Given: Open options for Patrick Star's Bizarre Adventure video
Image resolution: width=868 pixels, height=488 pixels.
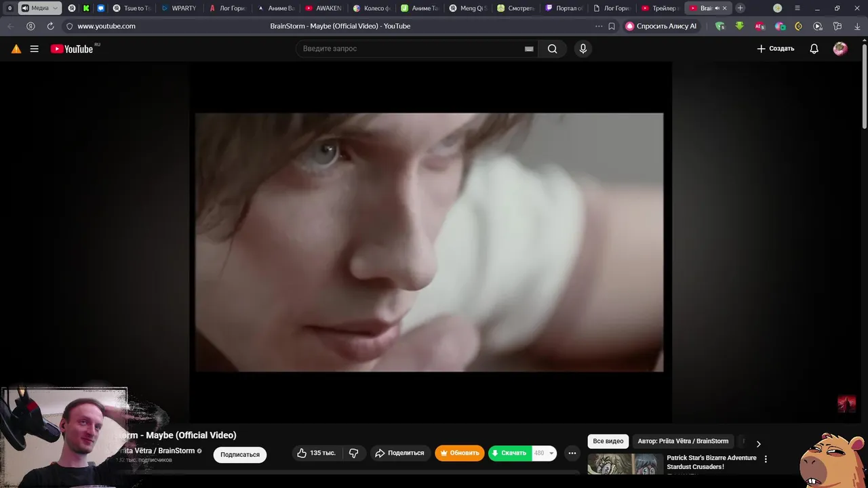Looking at the screenshot, I should 766,459.
